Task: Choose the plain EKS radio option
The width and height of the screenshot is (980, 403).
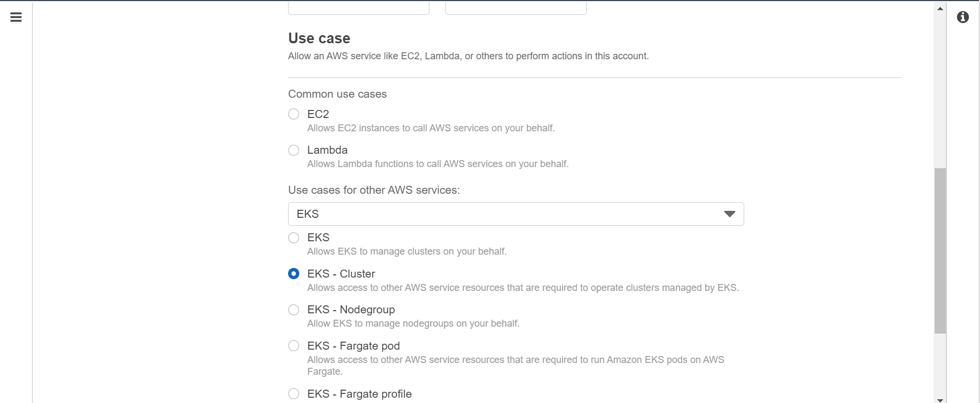Action: (x=293, y=238)
